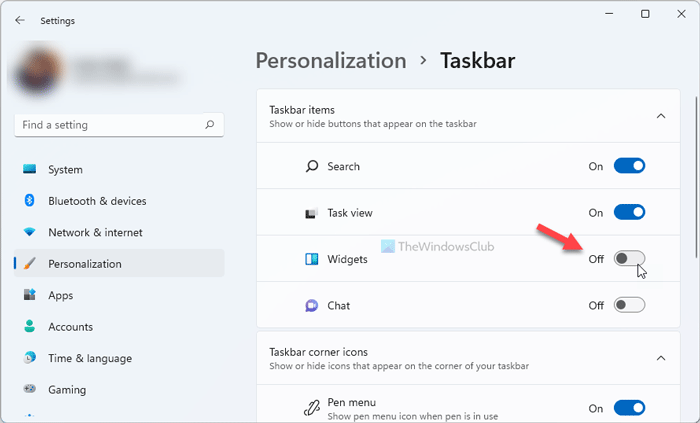This screenshot has width=700, height=423.
Task: Collapse the Taskbar corner icons section
Action: coord(660,358)
